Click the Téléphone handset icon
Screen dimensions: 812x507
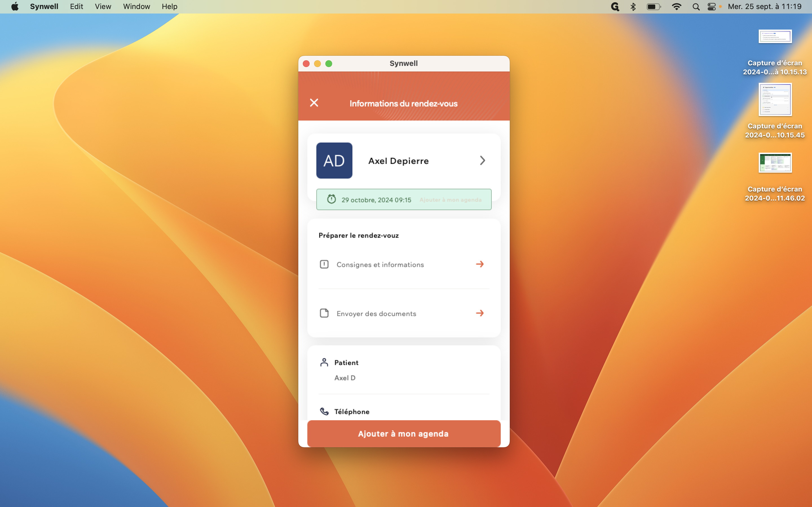coord(324,412)
